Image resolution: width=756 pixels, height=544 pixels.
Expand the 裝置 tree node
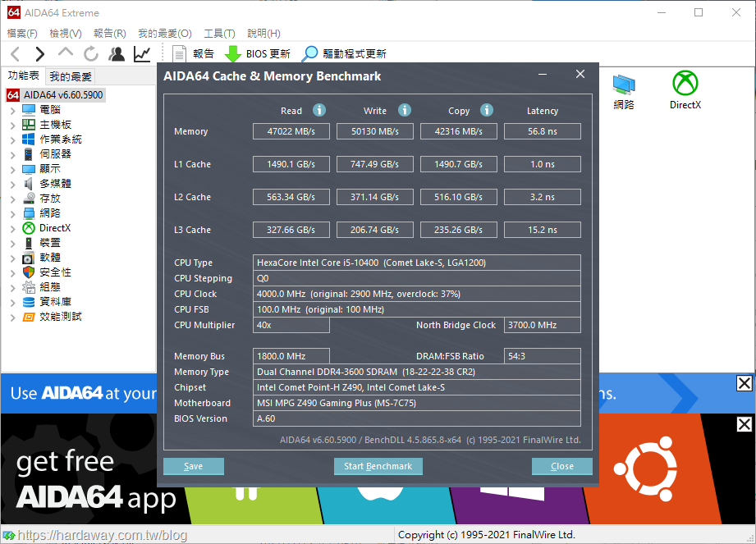tap(13, 243)
